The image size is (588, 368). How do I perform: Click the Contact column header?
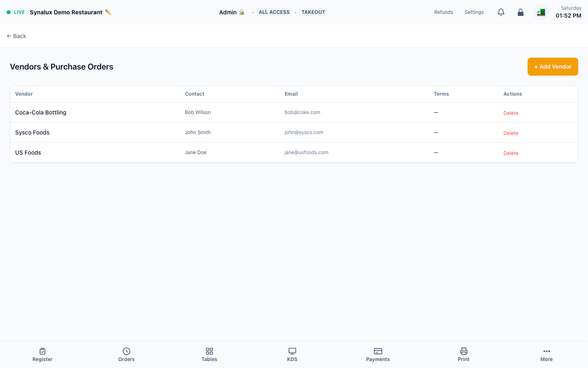(195, 94)
